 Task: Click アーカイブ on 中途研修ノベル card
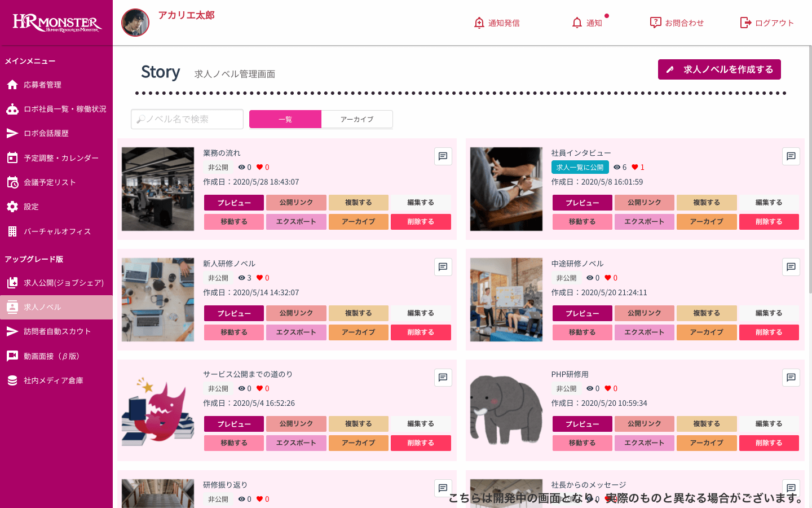pyautogui.click(x=707, y=332)
